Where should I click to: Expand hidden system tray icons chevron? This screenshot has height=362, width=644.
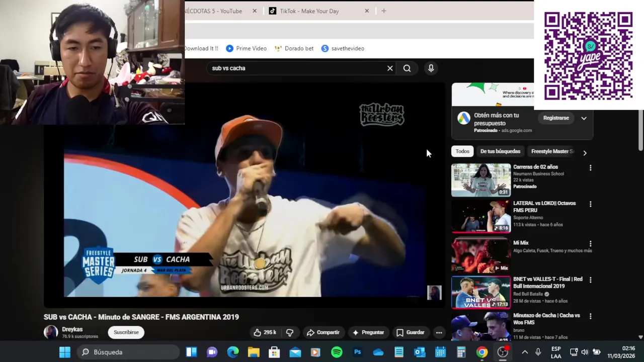tap(525, 352)
